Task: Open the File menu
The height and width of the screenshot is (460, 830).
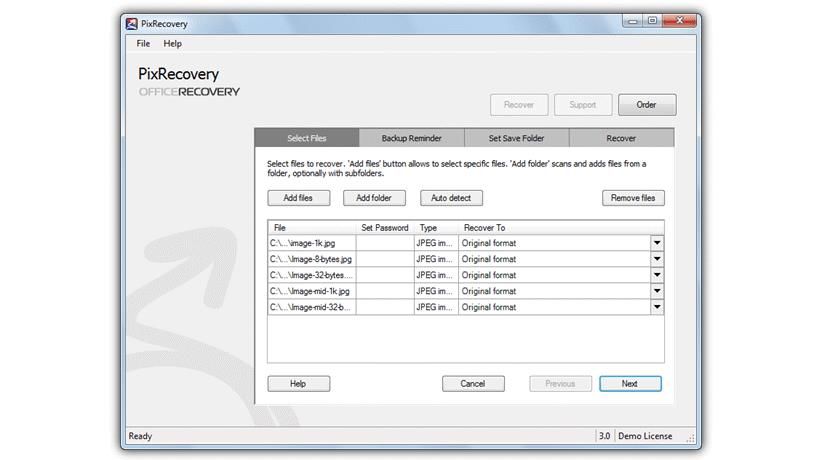Action: click(x=143, y=44)
